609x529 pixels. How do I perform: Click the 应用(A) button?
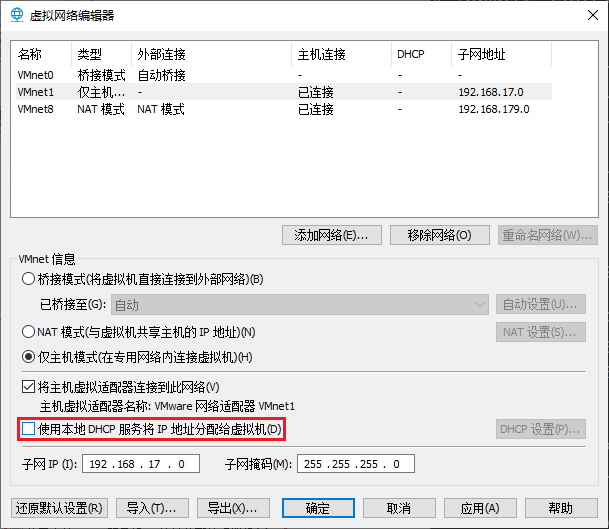pyautogui.click(x=480, y=508)
